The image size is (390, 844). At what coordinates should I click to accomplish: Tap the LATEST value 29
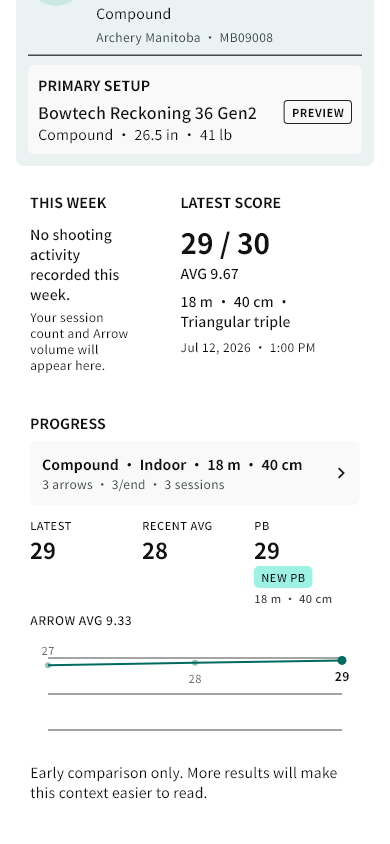[43, 551]
